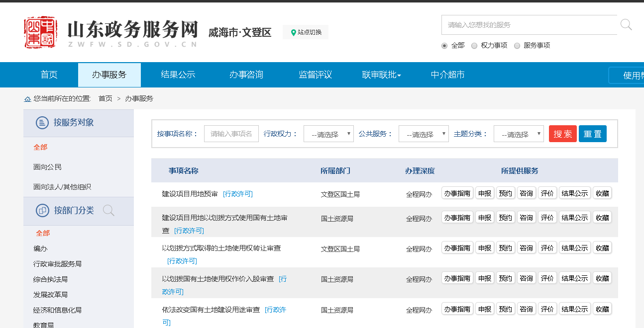Click 办事指南 for 建设项目用地预审
Viewport: 644px width, 328px height.
457,193
